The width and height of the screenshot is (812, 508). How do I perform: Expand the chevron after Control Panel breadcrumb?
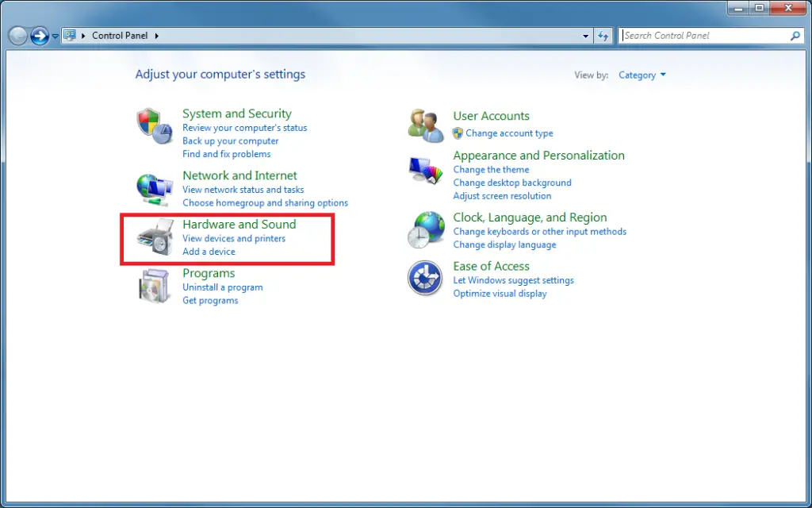[156, 36]
